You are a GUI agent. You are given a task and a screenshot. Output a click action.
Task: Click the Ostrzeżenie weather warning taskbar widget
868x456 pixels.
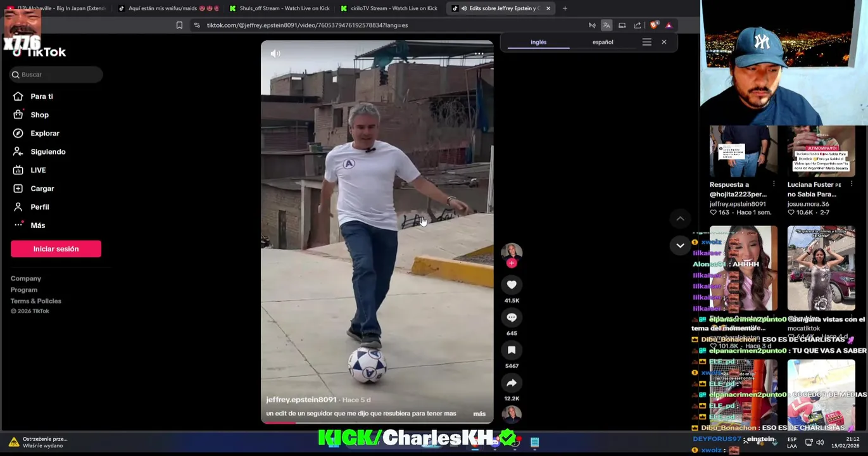(x=39, y=442)
